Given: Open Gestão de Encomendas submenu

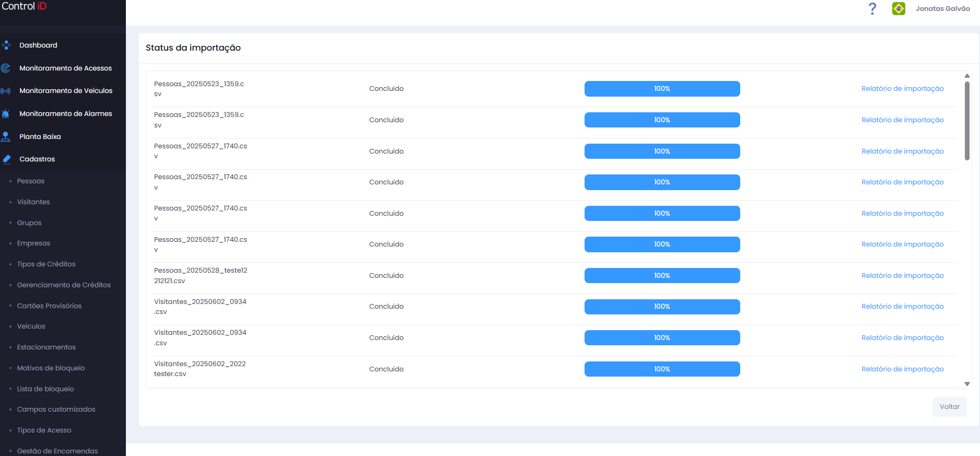Looking at the screenshot, I should pyautogui.click(x=57, y=451).
